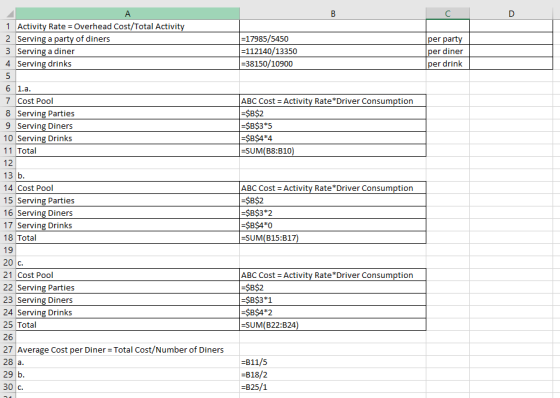The width and height of the screenshot is (560, 398).
Task: Click 'Cost Pool' cell in row 7
Action: point(128,101)
